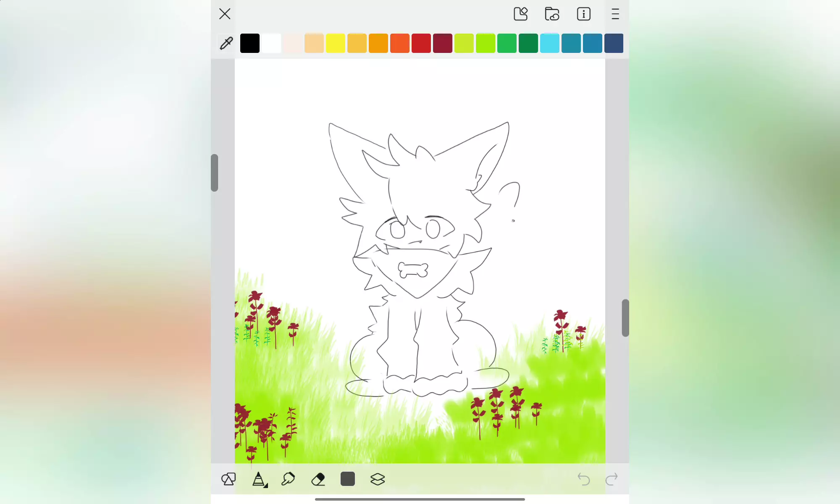Pick the dark red color swatch

click(443, 43)
